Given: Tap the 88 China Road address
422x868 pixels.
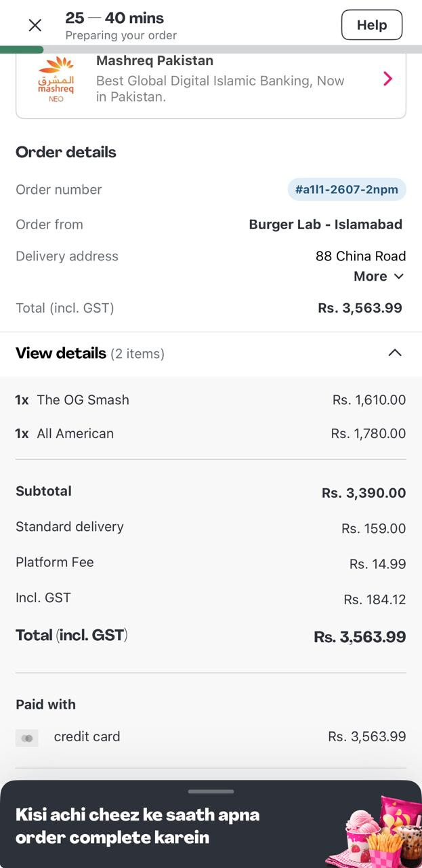Looking at the screenshot, I should click(360, 256).
